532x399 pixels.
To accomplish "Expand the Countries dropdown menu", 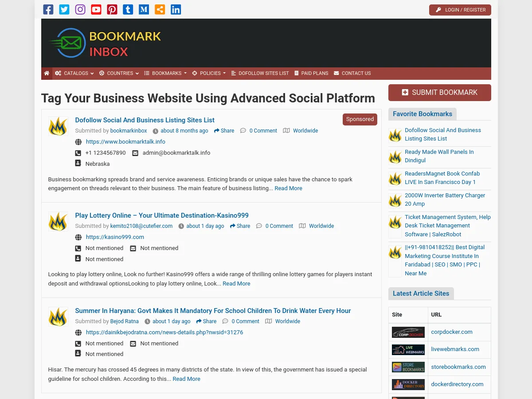I will coord(119,73).
